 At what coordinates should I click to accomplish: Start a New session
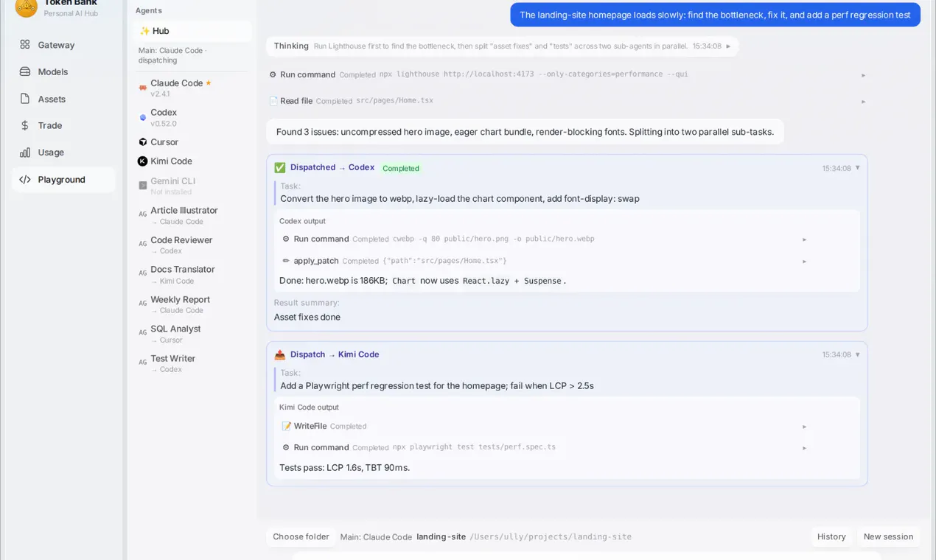888,536
